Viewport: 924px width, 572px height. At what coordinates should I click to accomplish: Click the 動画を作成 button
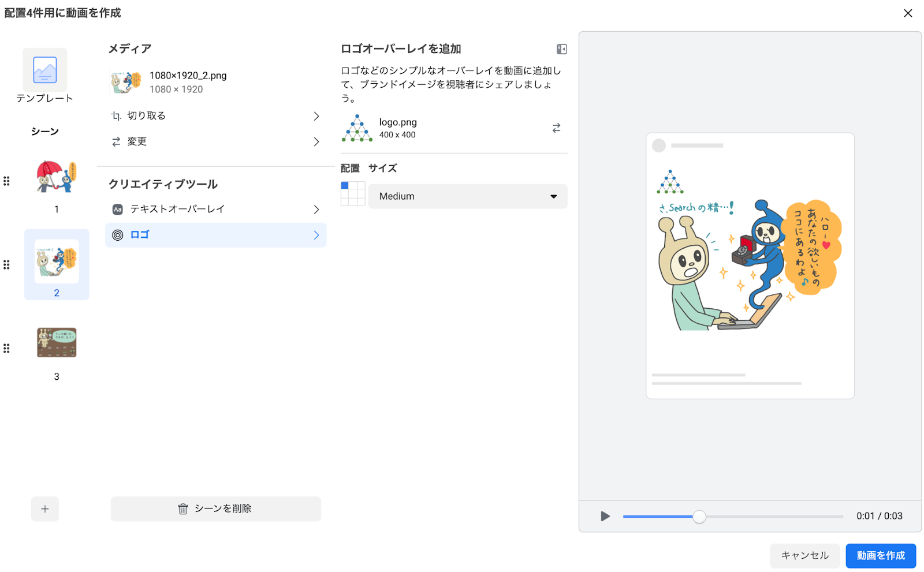[880, 556]
